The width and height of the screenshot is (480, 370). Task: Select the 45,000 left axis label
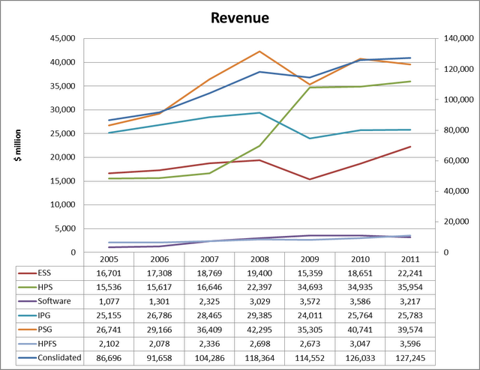coord(63,38)
